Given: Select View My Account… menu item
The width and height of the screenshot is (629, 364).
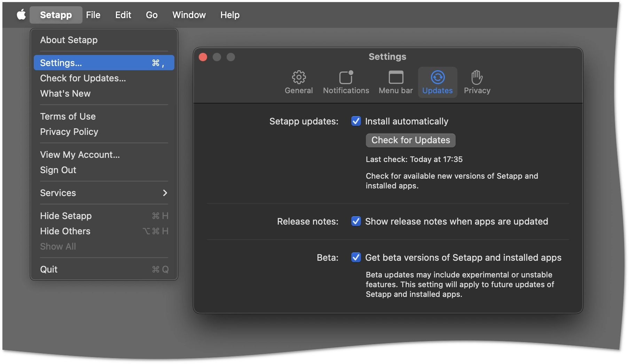Looking at the screenshot, I should (x=104, y=155).
